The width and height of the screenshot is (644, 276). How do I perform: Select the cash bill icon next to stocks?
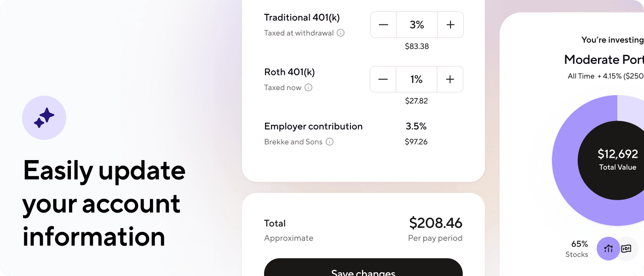click(626, 249)
